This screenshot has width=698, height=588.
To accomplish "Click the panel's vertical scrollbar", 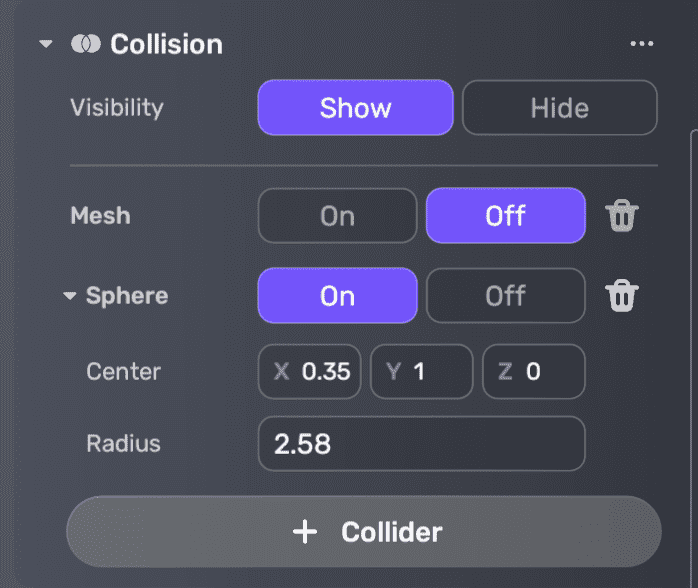I will pos(693,300).
